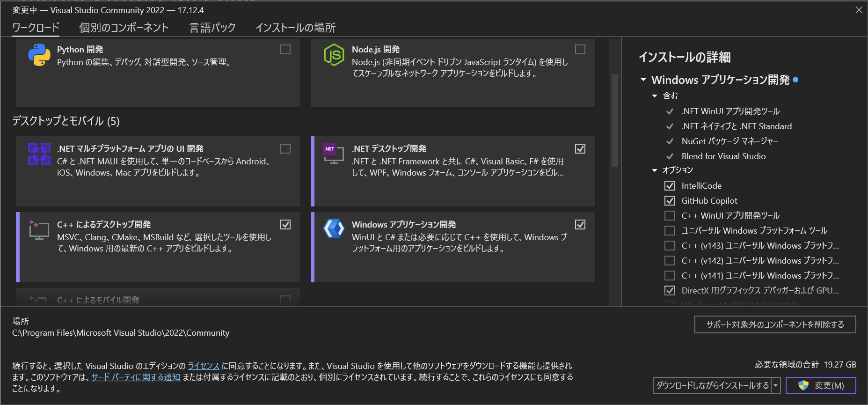Select the Python 開発 workload card title

point(80,50)
